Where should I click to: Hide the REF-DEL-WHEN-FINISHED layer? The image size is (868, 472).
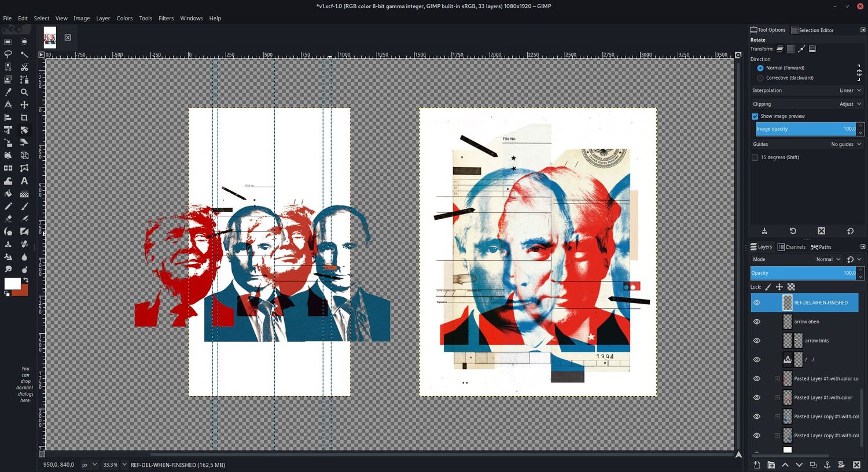757,303
